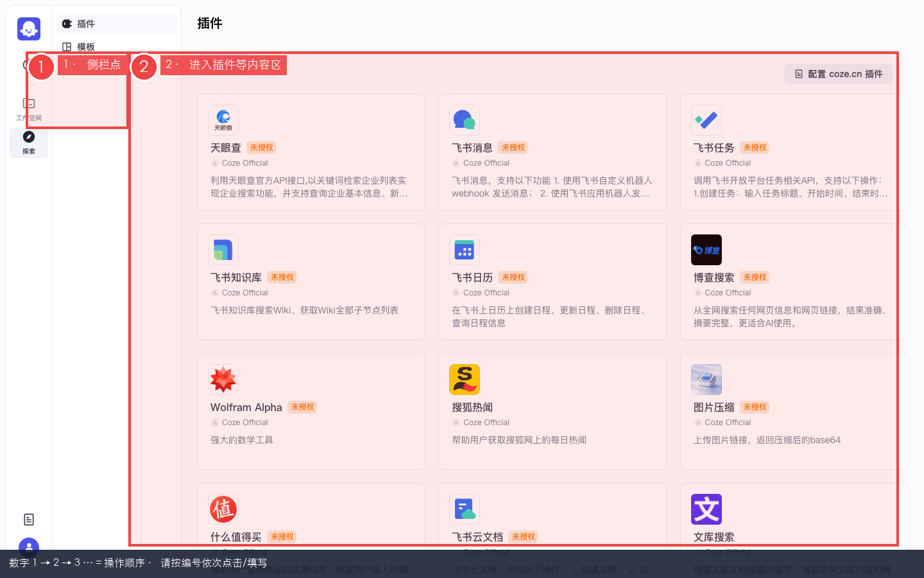This screenshot has width=924, height=578.
Task: Click Coze Official under 图片压缩
Action: coord(728,423)
